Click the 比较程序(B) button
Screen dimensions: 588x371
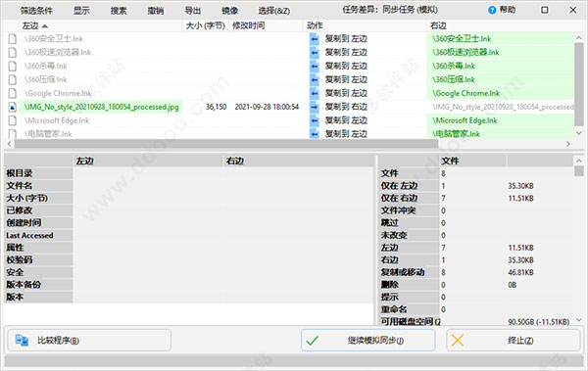tap(89, 341)
